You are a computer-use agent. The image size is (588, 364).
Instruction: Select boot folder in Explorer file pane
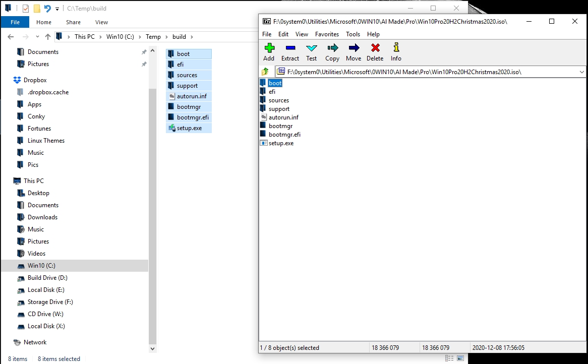189,54
